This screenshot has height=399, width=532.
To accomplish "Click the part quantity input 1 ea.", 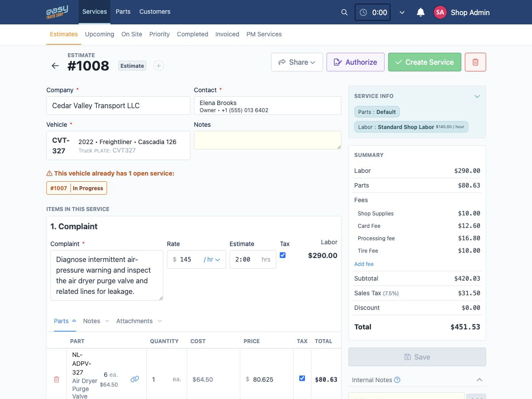I will point(167,379).
